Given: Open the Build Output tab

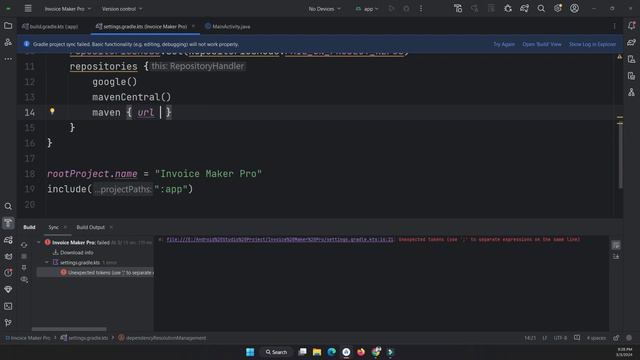Looking at the screenshot, I should pyautogui.click(x=91, y=227).
